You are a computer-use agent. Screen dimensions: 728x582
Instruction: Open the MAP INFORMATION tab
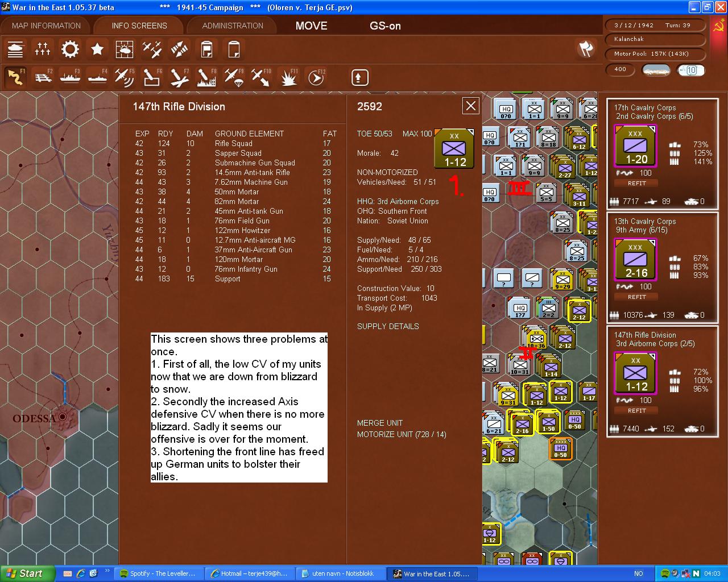pyautogui.click(x=46, y=26)
